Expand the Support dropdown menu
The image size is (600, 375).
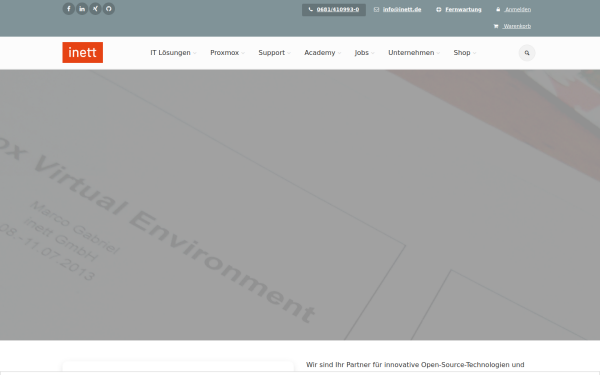pyautogui.click(x=274, y=53)
